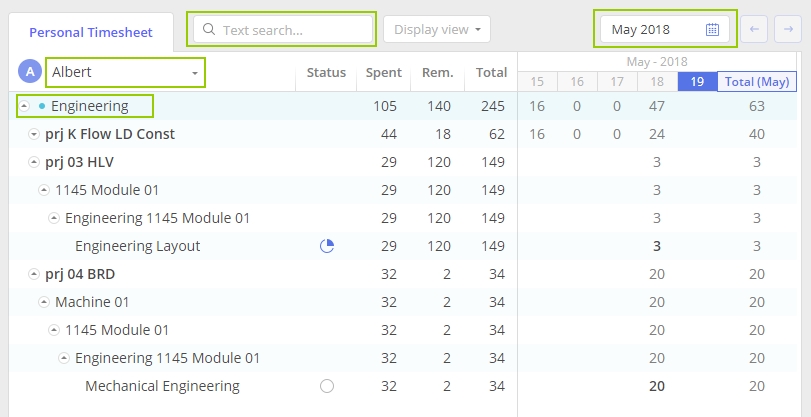This screenshot has height=417, width=811.
Task: Click prj K Flow LD Const total 62
Action: [497, 135]
